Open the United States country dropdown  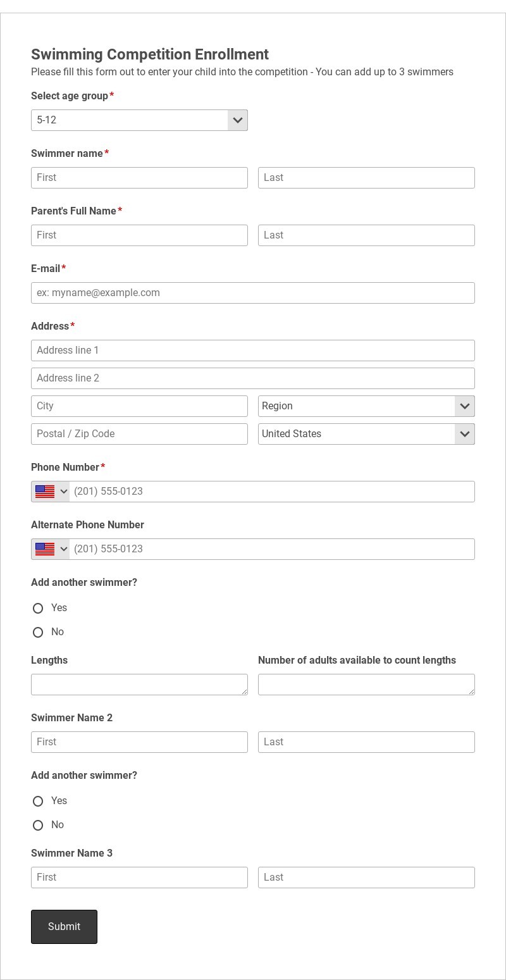pos(366,434)
